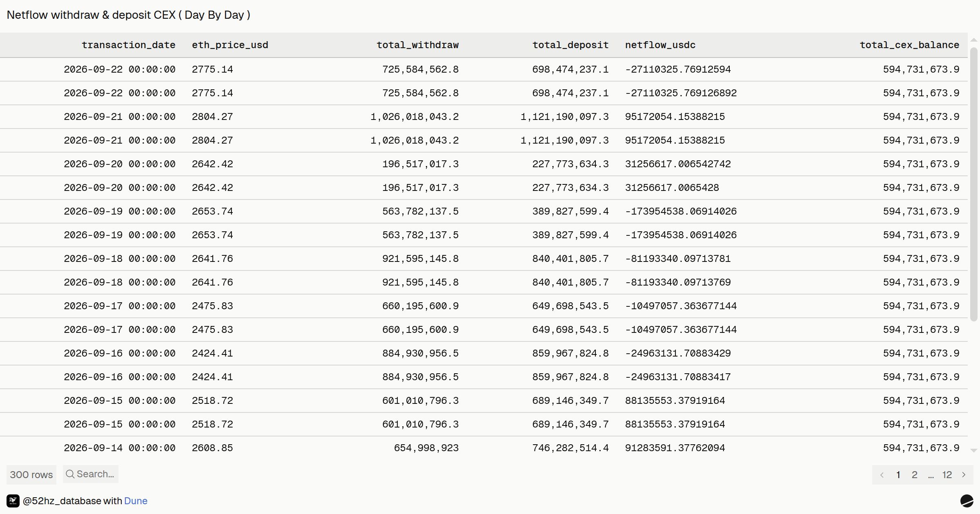Screen dimensions: 980x514
Task: Select netflow value -81193340.09713769
Action: coord(678,282)
